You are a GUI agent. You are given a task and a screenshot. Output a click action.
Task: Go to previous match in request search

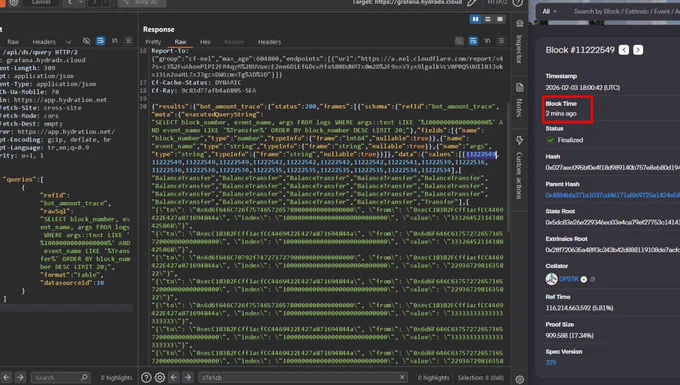click(x=6, y=378)
